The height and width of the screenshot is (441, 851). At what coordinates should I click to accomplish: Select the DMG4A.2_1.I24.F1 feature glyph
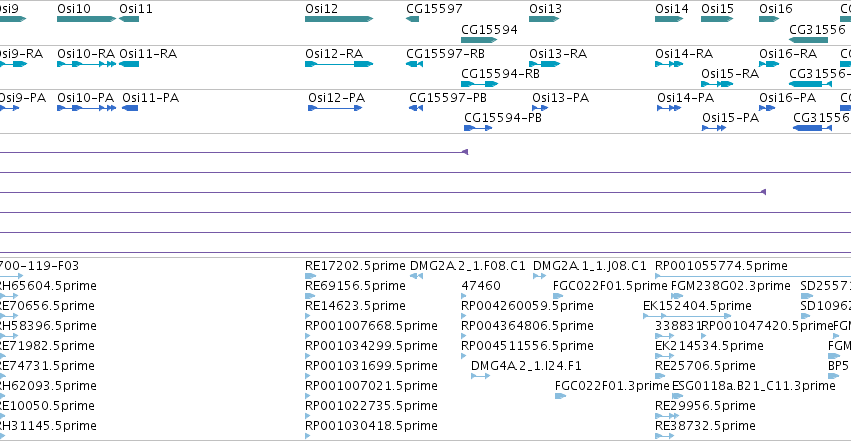tap(480, 376)
